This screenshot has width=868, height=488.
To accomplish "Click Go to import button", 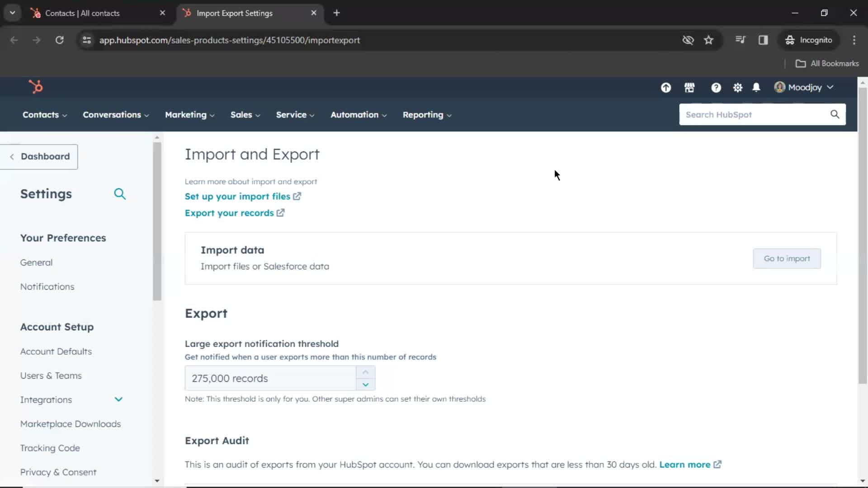I will (787, 258).
